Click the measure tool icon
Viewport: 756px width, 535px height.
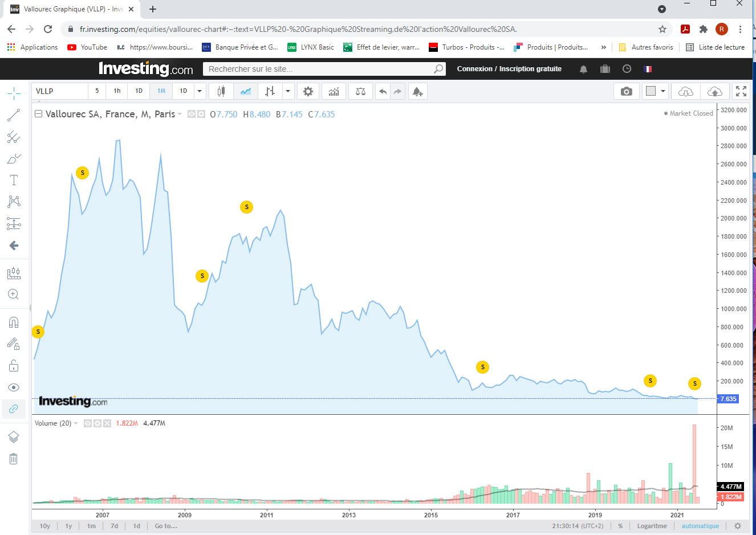coord(14,273)
